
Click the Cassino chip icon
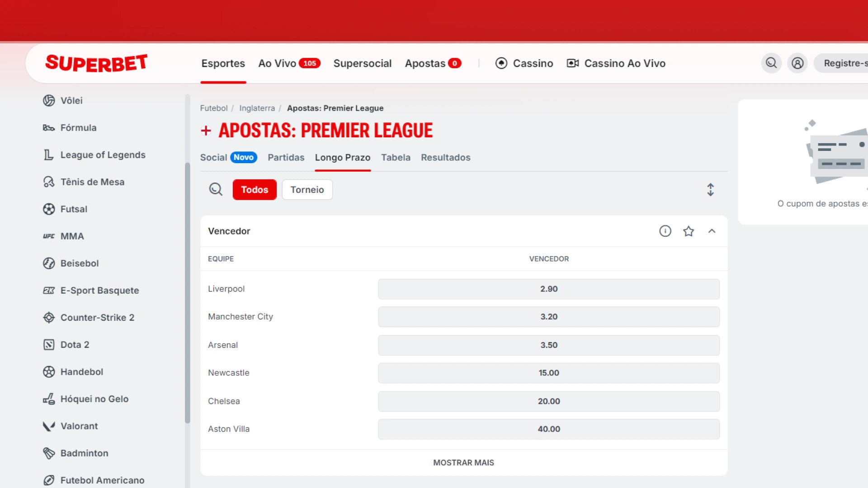tap(501, 63)
